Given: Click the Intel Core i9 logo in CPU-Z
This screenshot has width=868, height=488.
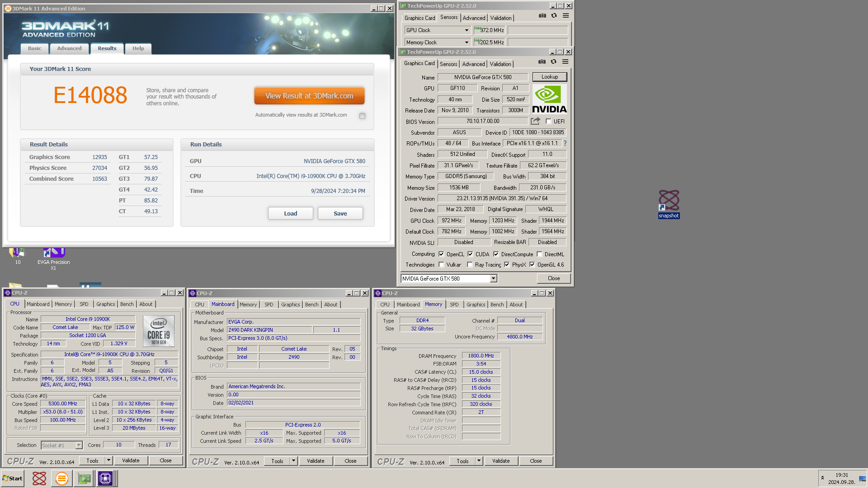Looking at the screenshot, I should pyautogui.click(x=158, y=331).
